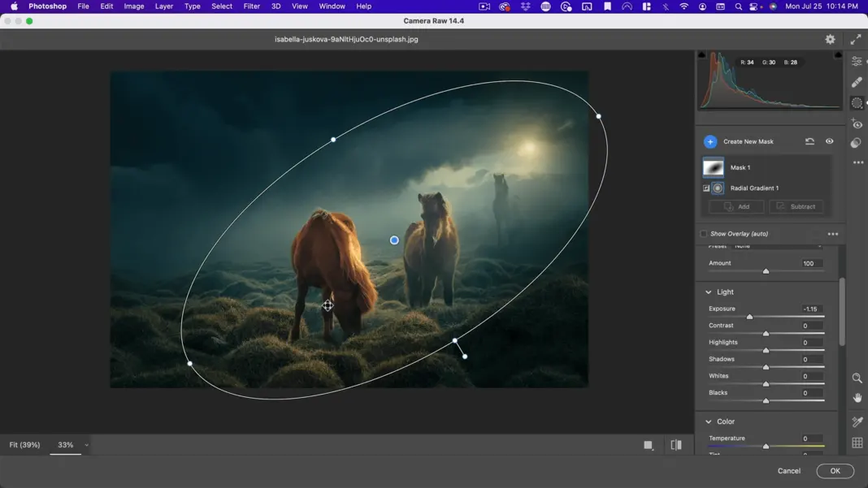Toggle highlight clipping warning in histogram
Image resolution: width=868 pixels, height=488 pixels.
[x=838, y=54]
